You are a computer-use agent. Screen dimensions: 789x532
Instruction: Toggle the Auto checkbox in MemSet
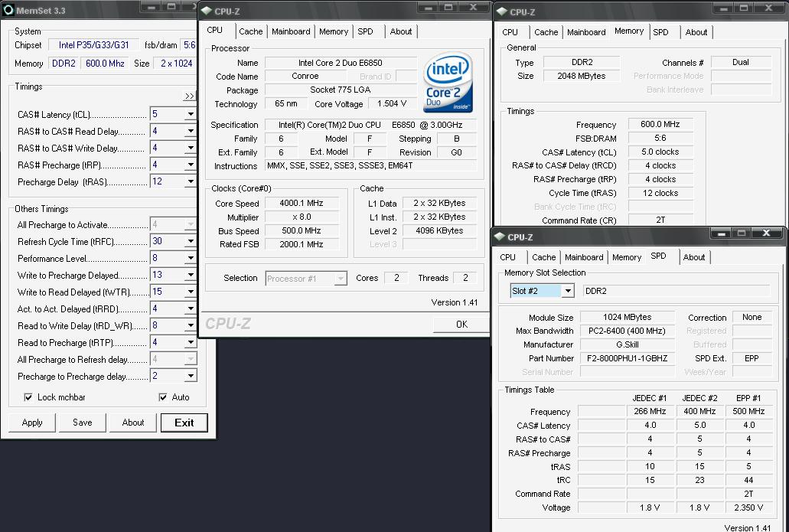click(163, 397)
